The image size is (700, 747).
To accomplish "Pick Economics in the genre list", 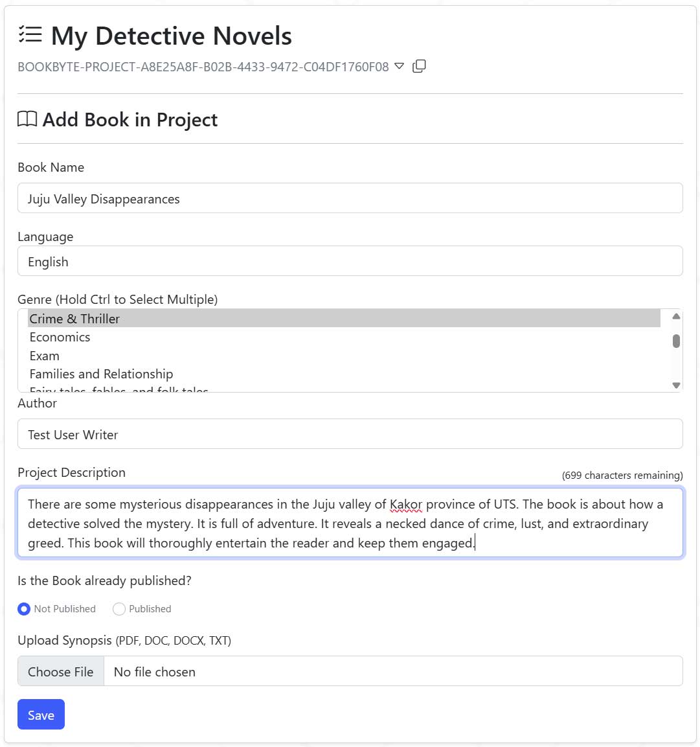I will click(x=60, y=337).
